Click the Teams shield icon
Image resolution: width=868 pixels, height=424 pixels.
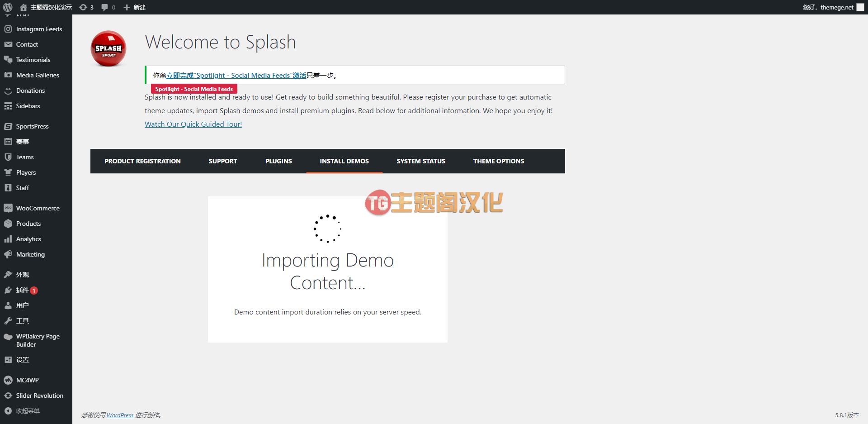[8, 157]
